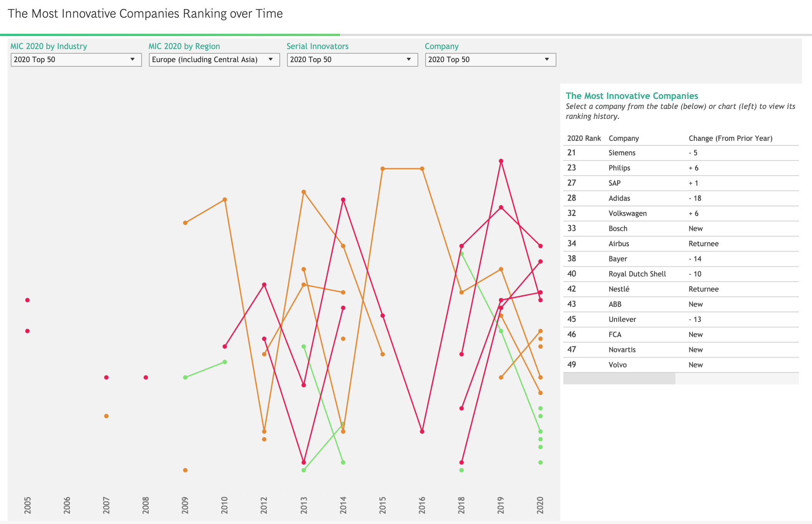
Task: Click the lowest red data point in 2016
Action: coord(422,432)
